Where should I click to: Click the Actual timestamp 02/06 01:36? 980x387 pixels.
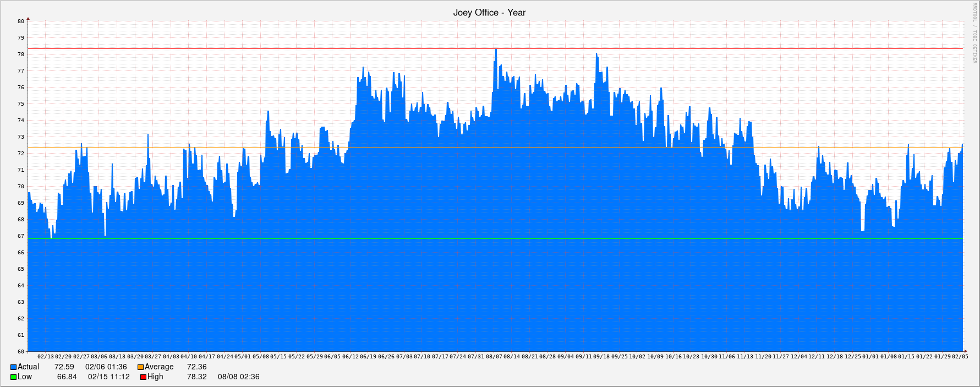106,367
